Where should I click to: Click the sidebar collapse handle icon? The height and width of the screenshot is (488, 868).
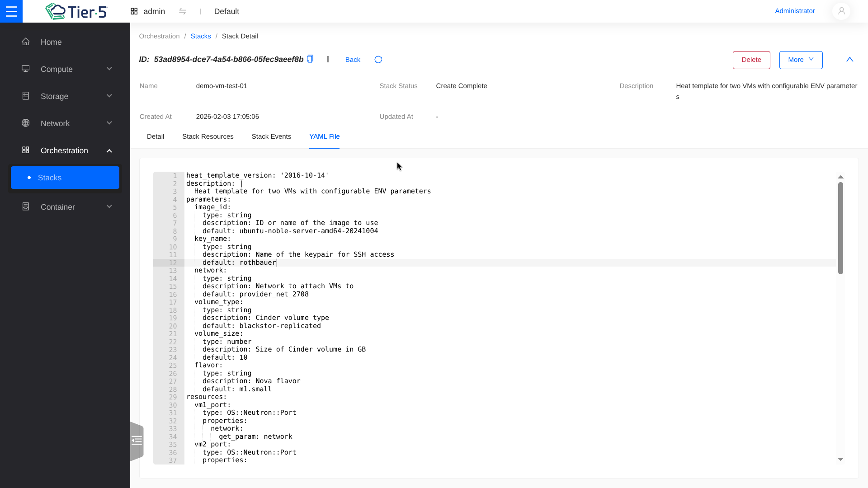(137, 441)
